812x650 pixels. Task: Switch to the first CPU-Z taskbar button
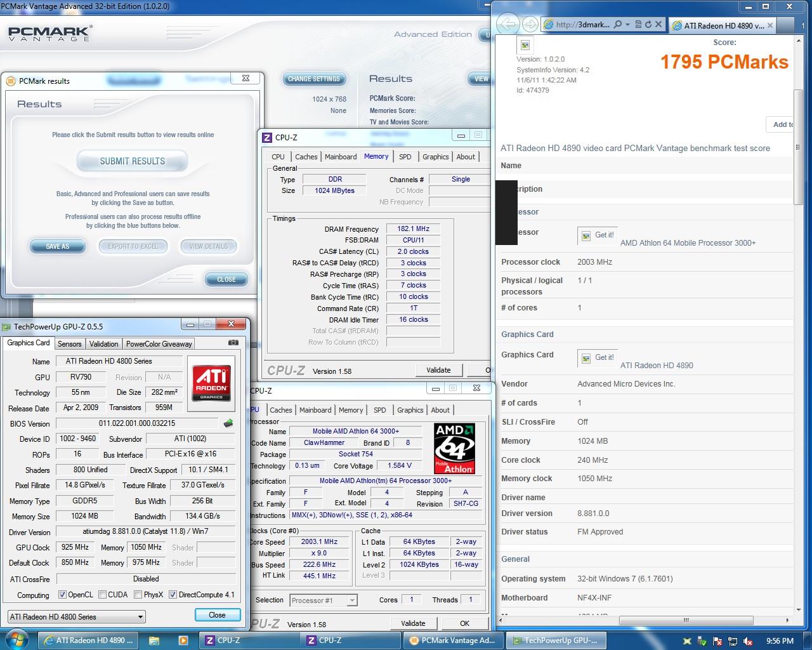[249, 640]
